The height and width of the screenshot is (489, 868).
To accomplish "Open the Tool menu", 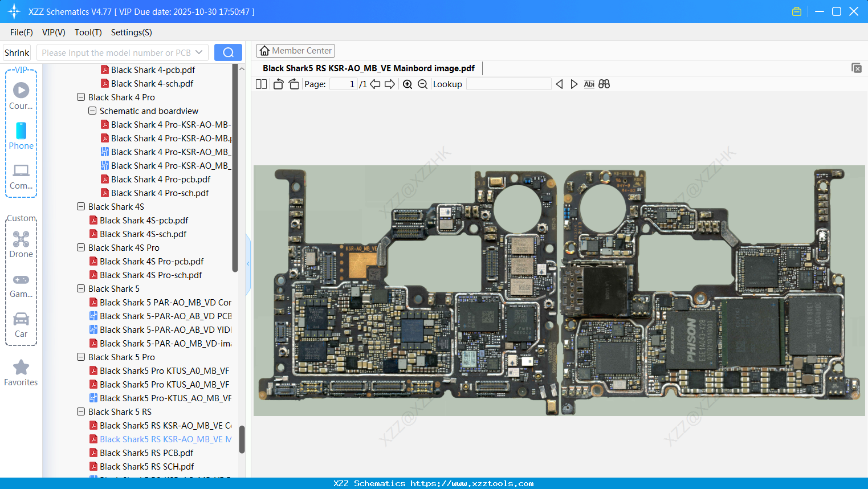I will (88, 32).
